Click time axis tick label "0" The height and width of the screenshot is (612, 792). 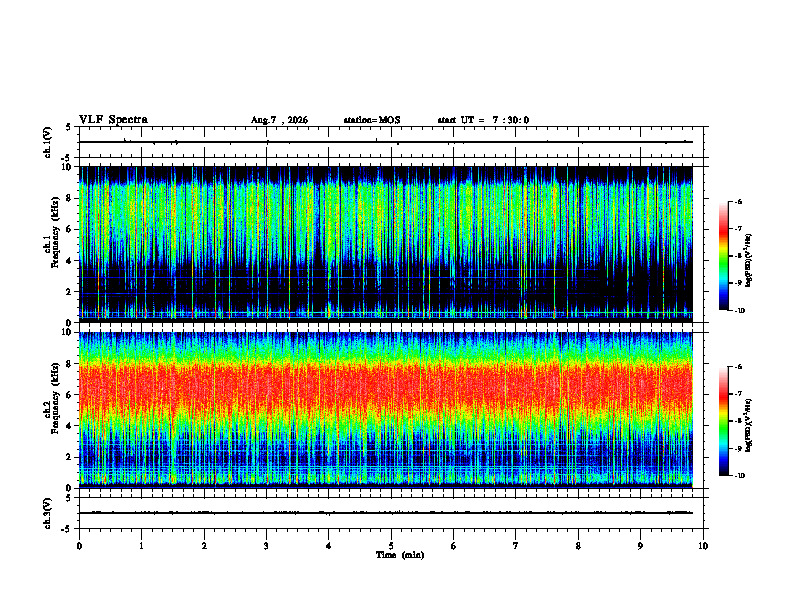[x=79, y=546]
